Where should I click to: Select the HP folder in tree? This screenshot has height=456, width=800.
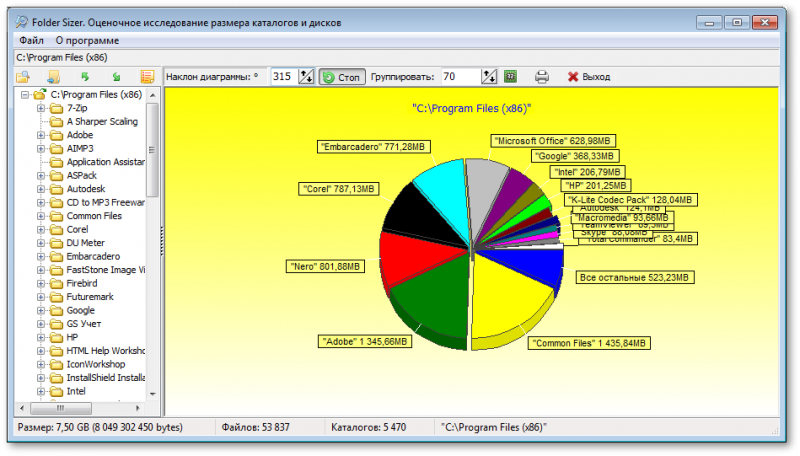tap(72, 338)
